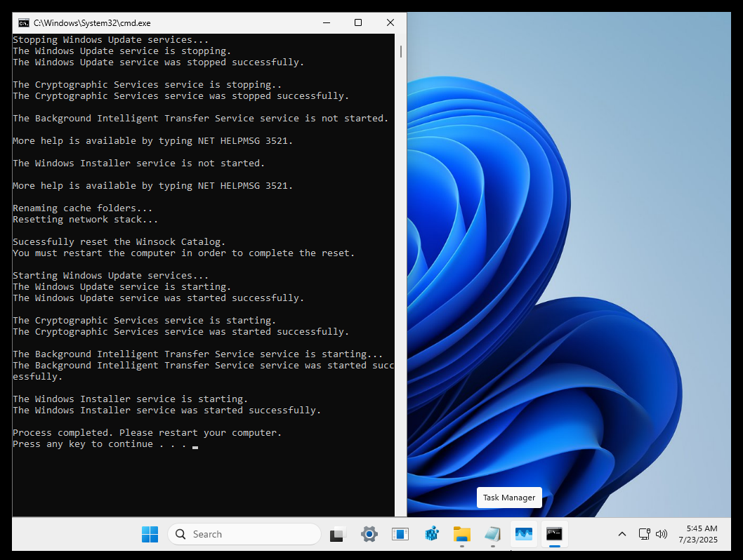Open the Windows Start menu
The height and width of the screenshot is (560, 743).
pyautogui.click(x=150, y=534)
